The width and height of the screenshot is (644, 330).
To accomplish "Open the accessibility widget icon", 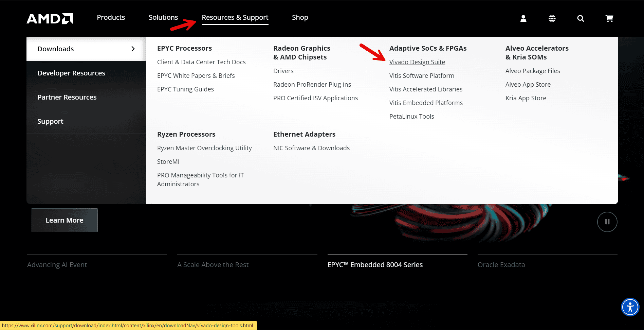I will click(630, 307).
